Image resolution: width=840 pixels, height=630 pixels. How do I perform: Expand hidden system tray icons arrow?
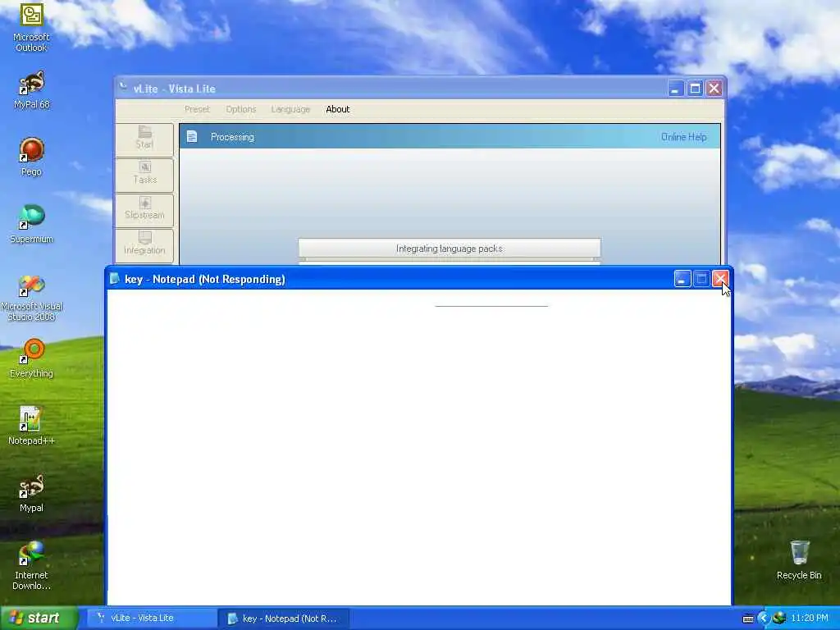coord(764,619)
